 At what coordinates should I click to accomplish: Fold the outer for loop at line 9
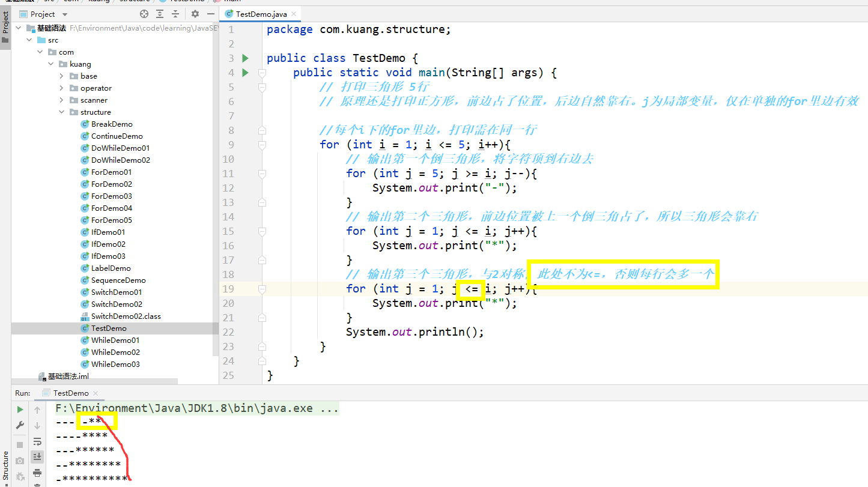tap(262, 145)
